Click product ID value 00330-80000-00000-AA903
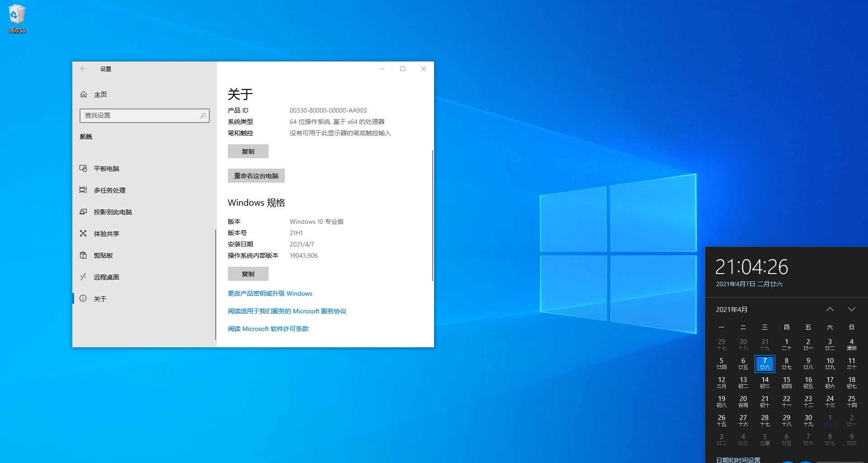 [328, 110]
